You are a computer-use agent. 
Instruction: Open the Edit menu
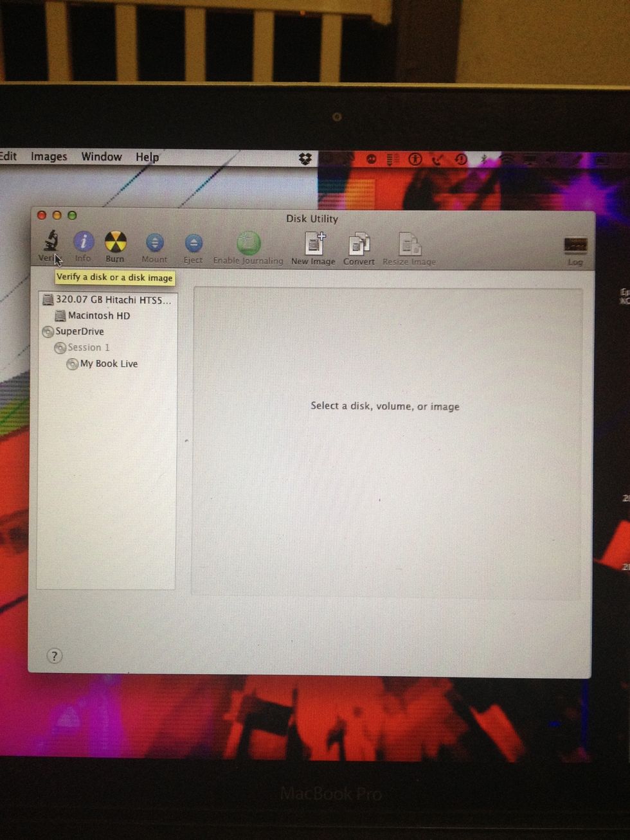point(8,156)
